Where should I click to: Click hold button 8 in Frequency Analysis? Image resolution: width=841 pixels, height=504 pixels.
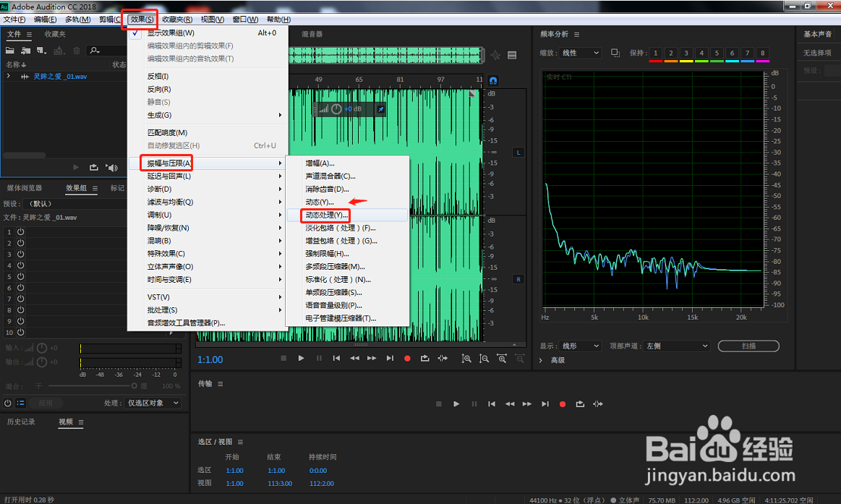[762, 53]
